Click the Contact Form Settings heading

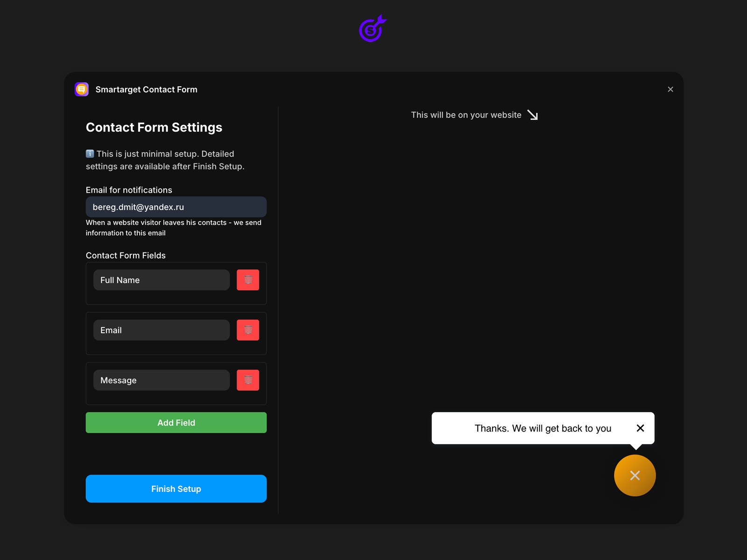[x=154, y=127]
